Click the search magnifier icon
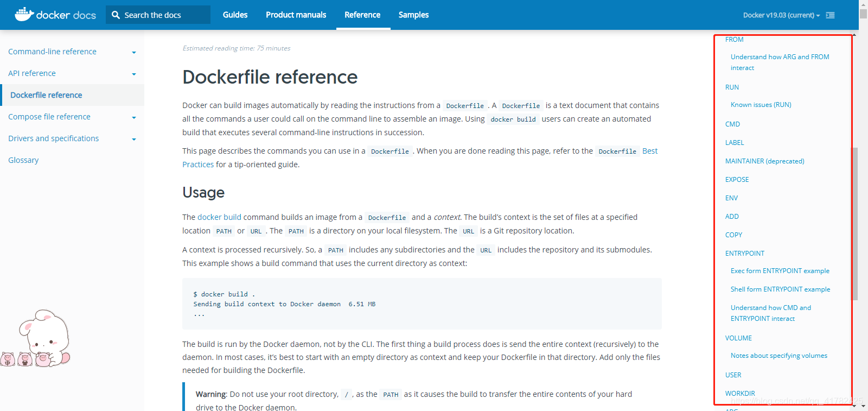The image size is (868, 411). pyautogui.click(x=116, y=15)
